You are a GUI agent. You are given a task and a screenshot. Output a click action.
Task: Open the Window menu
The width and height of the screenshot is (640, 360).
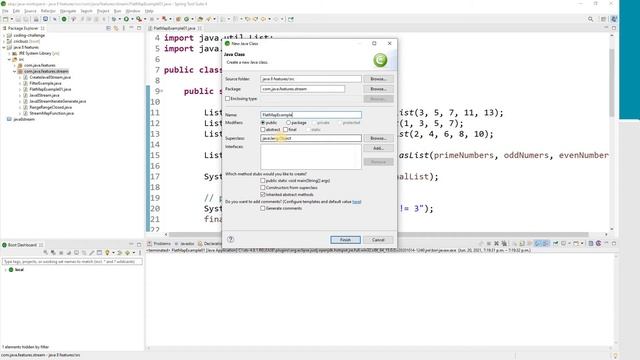pos(133,11)
